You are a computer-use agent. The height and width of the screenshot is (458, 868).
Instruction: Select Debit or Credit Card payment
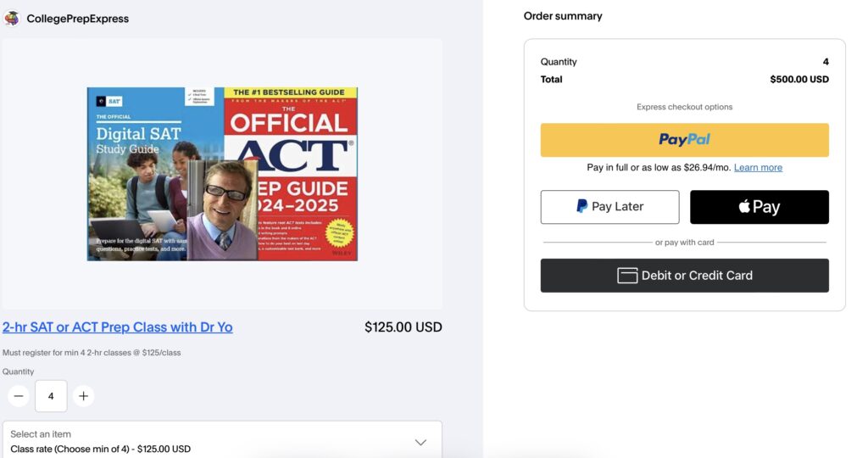684,276
